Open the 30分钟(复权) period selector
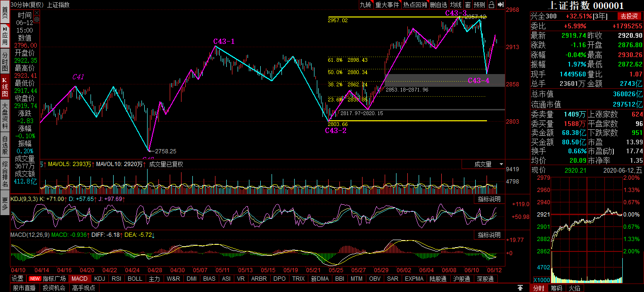 (27, 5)
